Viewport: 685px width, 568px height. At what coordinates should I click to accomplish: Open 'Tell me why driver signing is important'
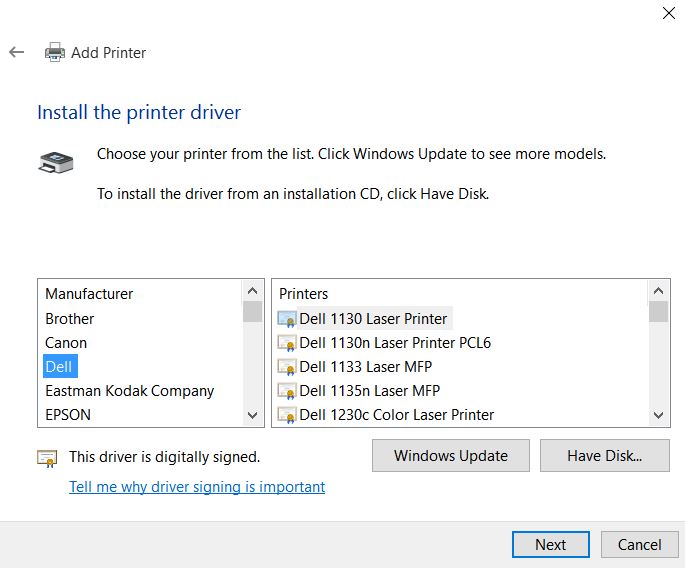[x=197, y=487]
